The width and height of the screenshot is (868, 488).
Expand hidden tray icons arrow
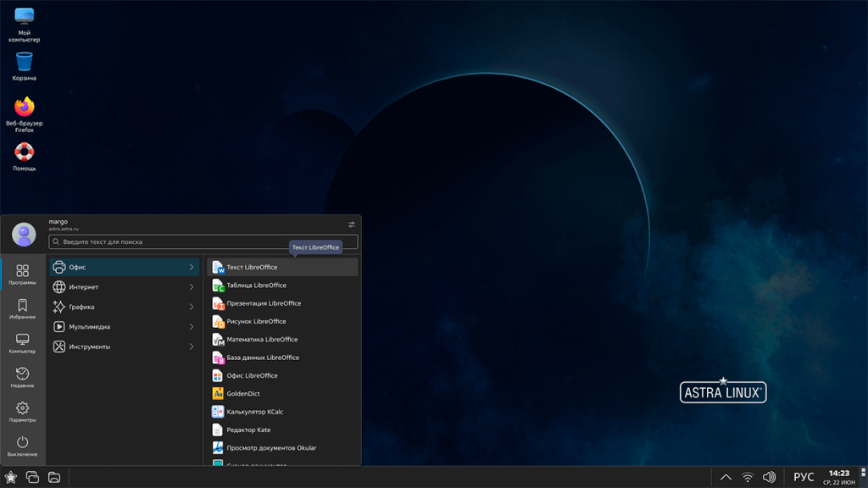click(726, 477)
